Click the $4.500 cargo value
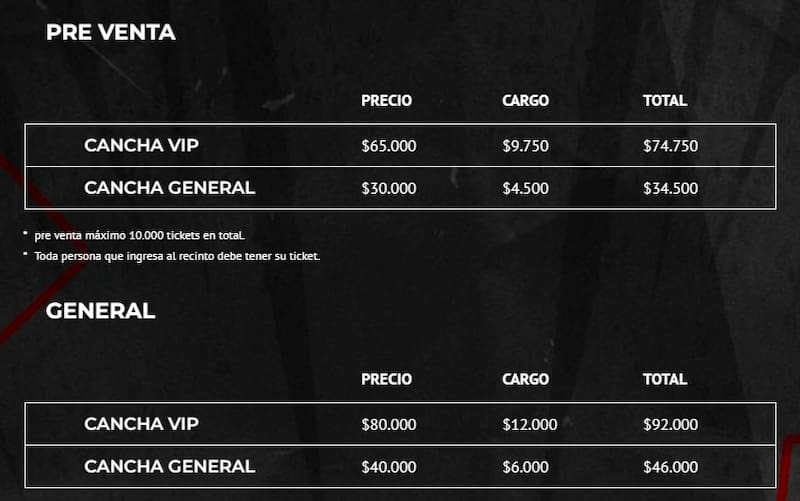Image resolution: width=800 pixels, height=501 pixels. click(525, 188)
